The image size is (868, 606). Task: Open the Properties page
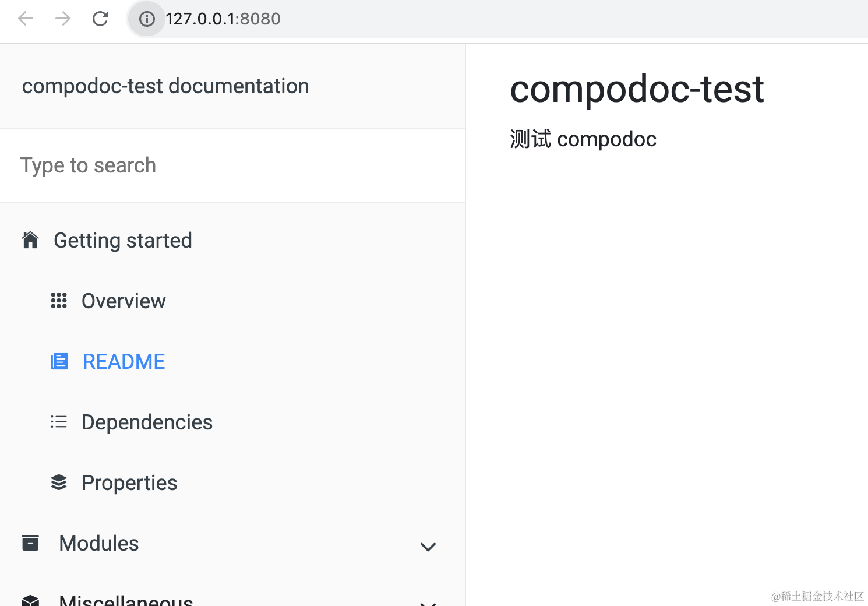[129, 483]
